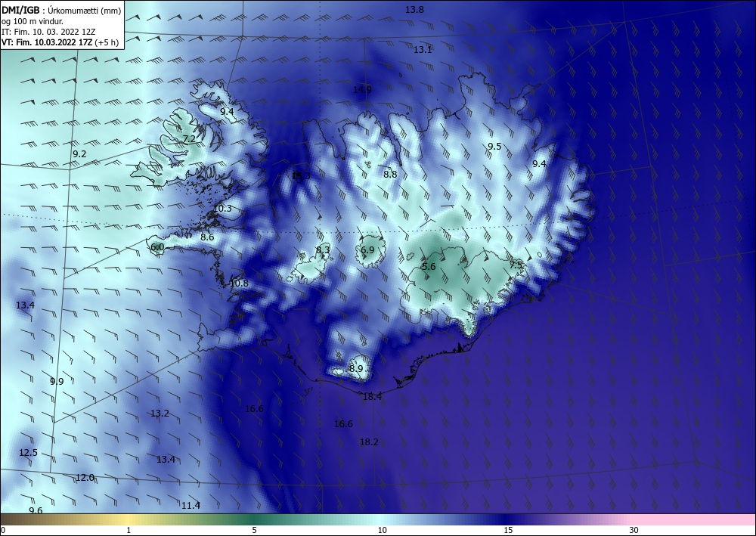Click the 12.0 value label
Image resolution: width=756 pixels, height=536 pixels.
tap(85, 478)
